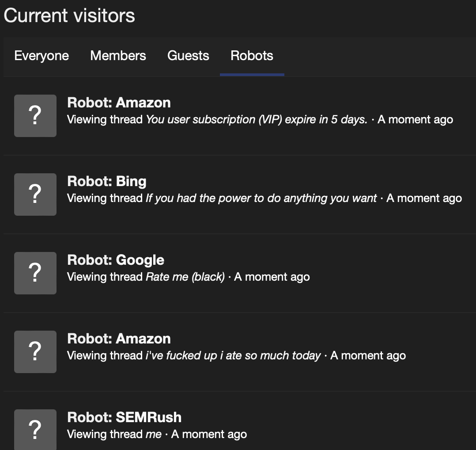Click 'A moment ago' in the Bing row
This screenshot has width=476, height=450.
click(x=424, y=198)
